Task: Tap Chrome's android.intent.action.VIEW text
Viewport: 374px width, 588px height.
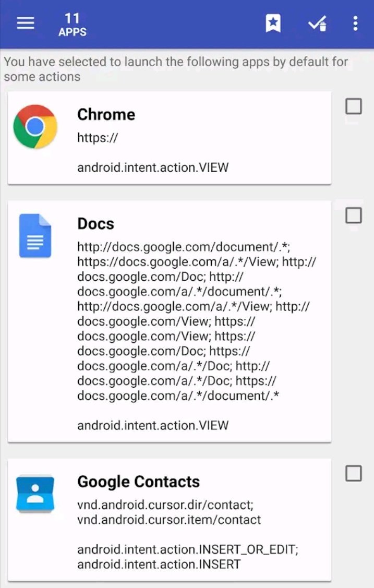Action: (x=153, y=167)
